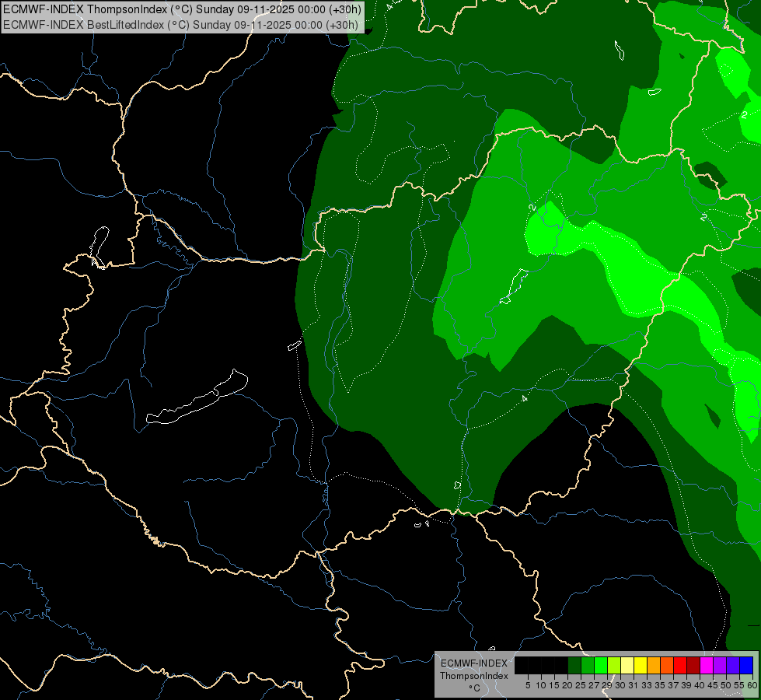
Task: Click legend tick value 33
Action: click(x=647, y=685)
